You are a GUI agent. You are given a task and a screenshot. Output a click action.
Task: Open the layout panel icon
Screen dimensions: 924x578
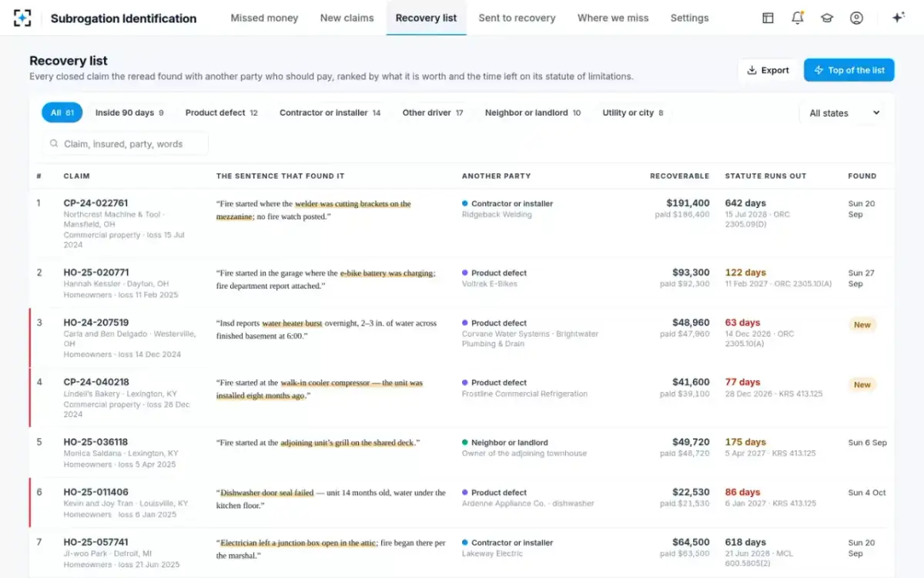click(768, 18)
